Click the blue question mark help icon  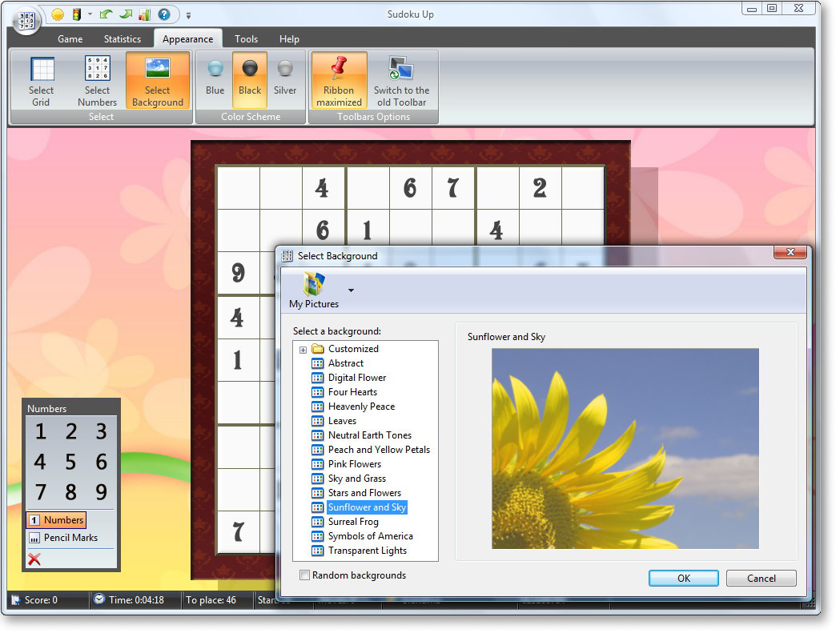[x=164, y=14]
